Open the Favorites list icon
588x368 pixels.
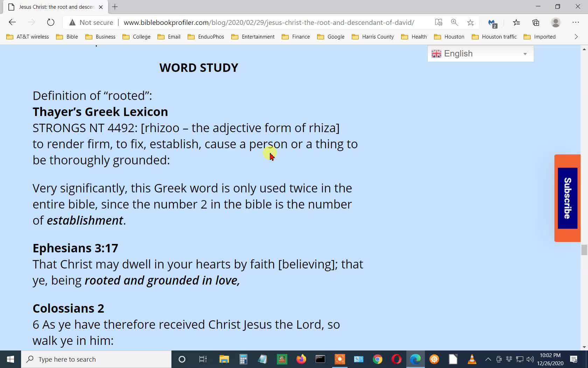point(516,22)
